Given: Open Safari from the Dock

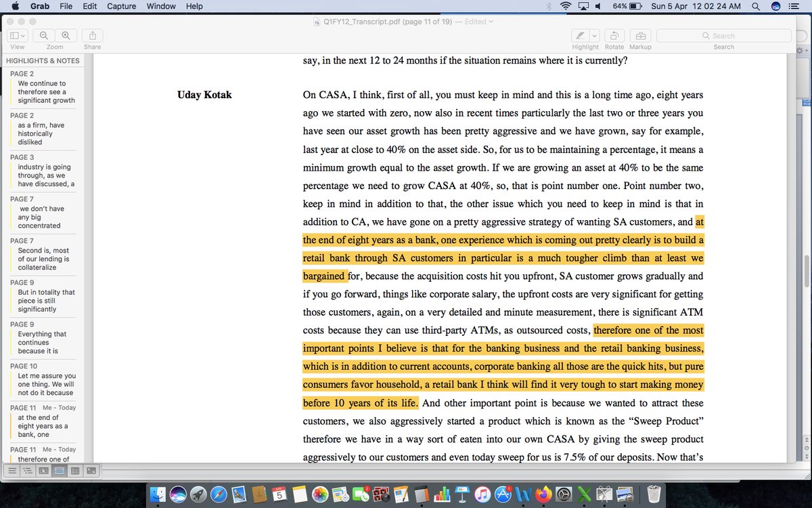Looking at the screenshot, I should pyautogui.click(x=219, y=494).
